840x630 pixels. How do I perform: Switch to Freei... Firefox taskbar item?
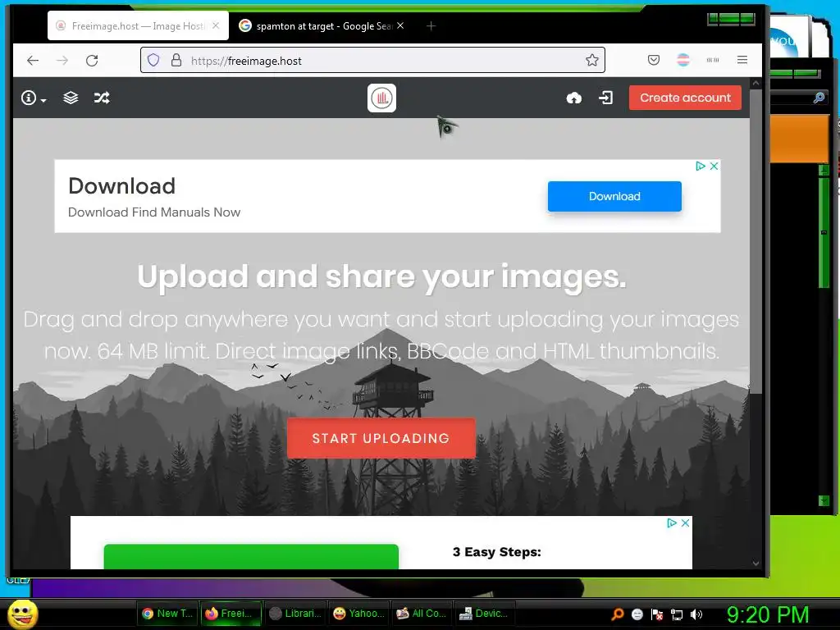[x=231, y=614]
